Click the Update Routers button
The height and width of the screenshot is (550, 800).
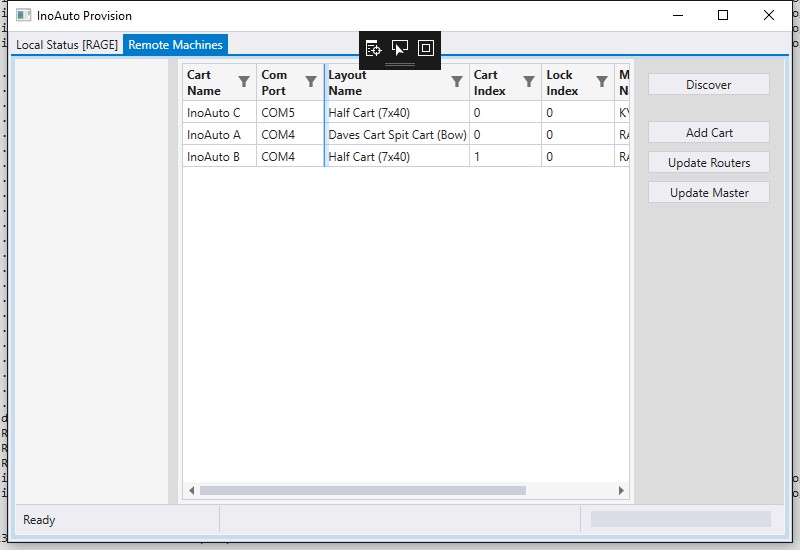click(709, 163)
